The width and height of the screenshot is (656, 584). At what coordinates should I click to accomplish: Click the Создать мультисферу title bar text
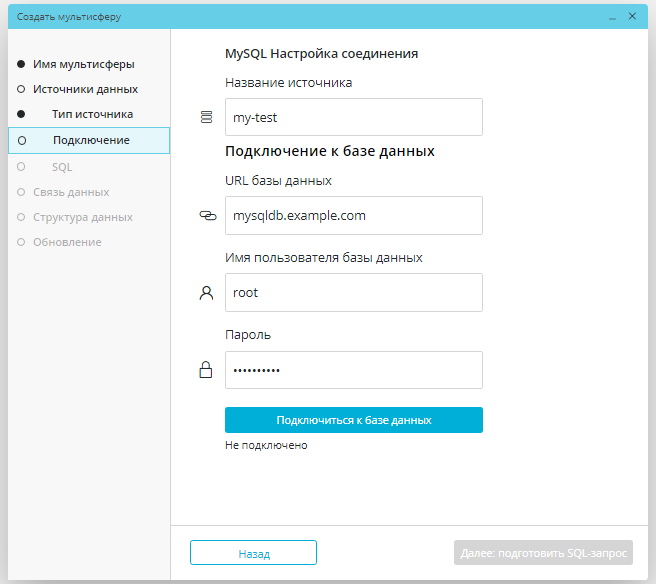(69, 17)
